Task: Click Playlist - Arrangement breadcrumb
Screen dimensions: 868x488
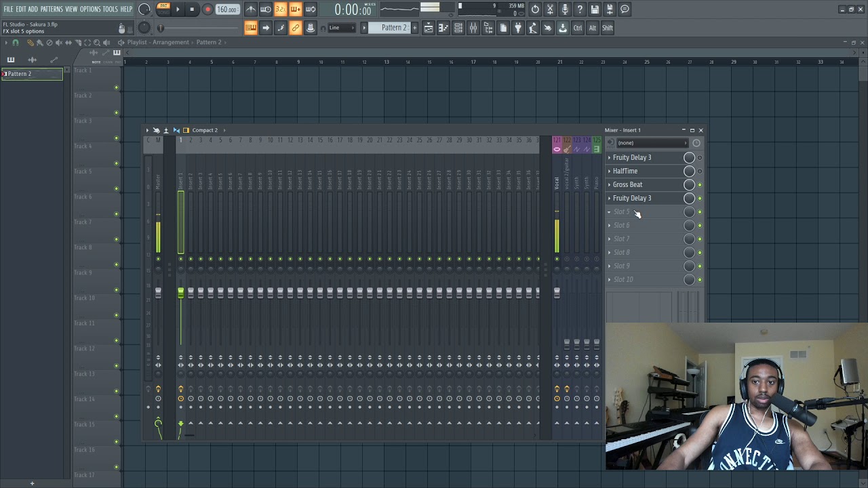Action: click(x=158, y=43)
